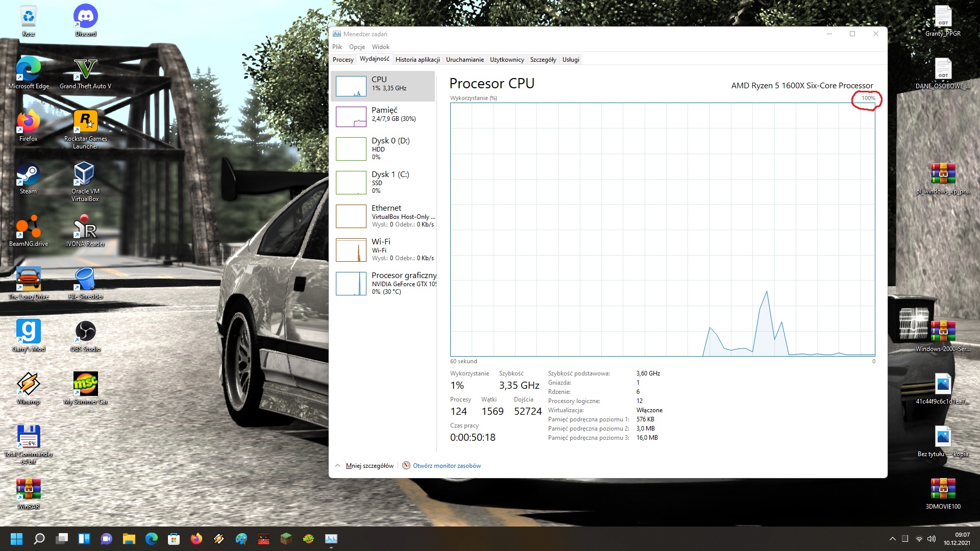Collapse with Mniej szczegółów
Image resolution: width=980 pixels, height=551 pixels.
(369, 466)
